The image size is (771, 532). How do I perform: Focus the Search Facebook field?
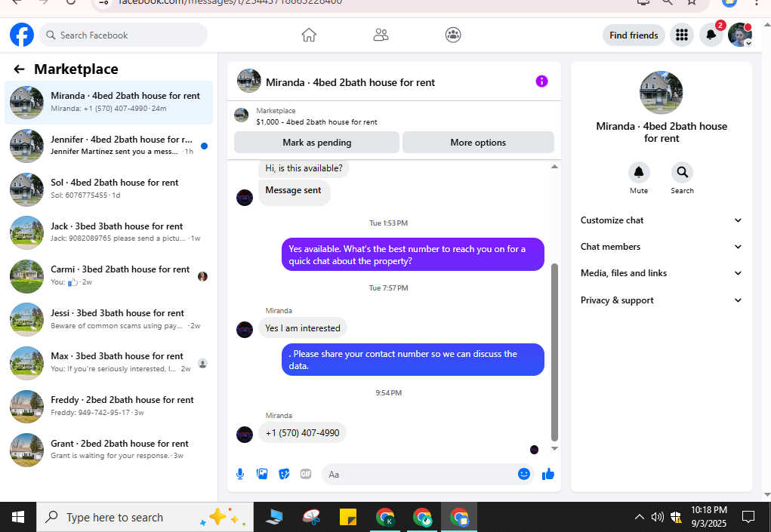(x=123, y=35)
